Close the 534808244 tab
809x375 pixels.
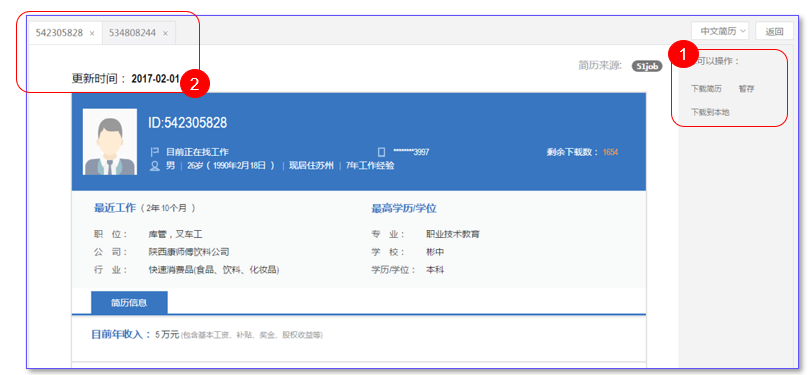coord(165,34)
